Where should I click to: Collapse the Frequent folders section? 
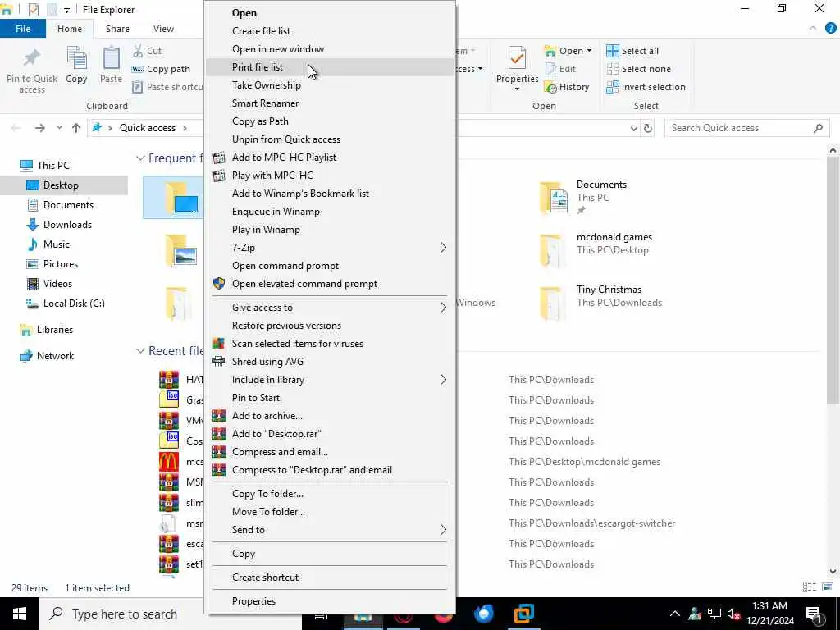(140, 158)
